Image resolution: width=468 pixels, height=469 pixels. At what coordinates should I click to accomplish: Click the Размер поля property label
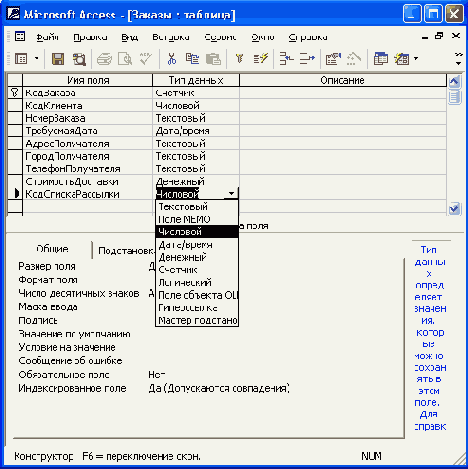[x=47, y=266]
